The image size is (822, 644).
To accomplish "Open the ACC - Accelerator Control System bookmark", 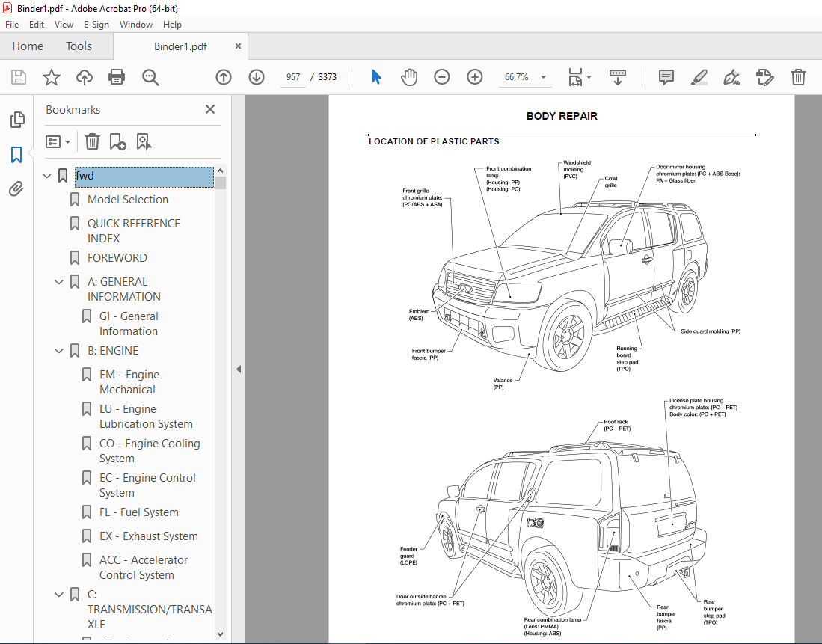I will pos(144,568).
